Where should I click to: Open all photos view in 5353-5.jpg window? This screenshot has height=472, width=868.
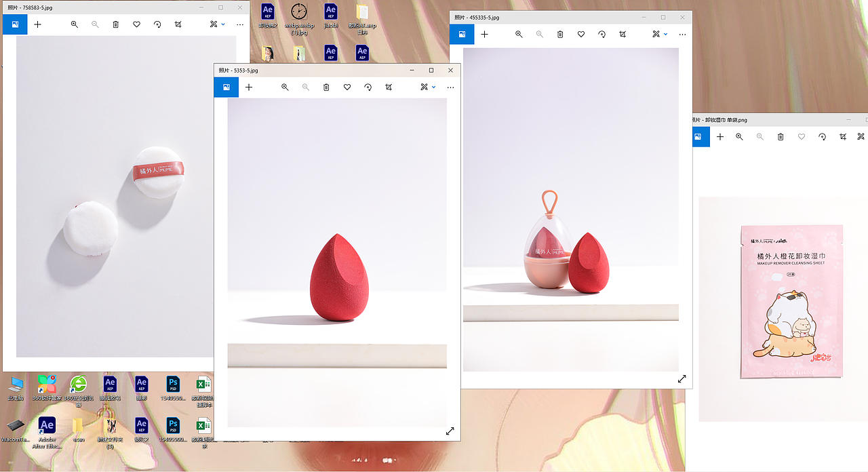click(226, 87)
